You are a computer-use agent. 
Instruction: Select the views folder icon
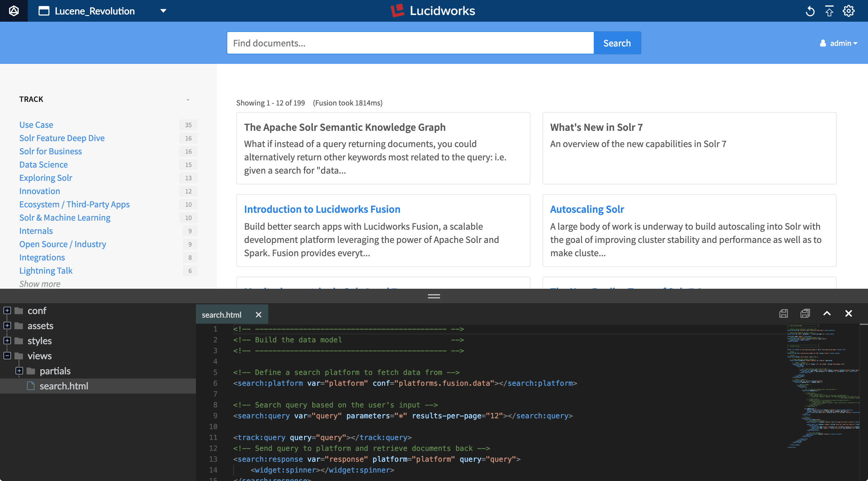click(x=19, y=356)
